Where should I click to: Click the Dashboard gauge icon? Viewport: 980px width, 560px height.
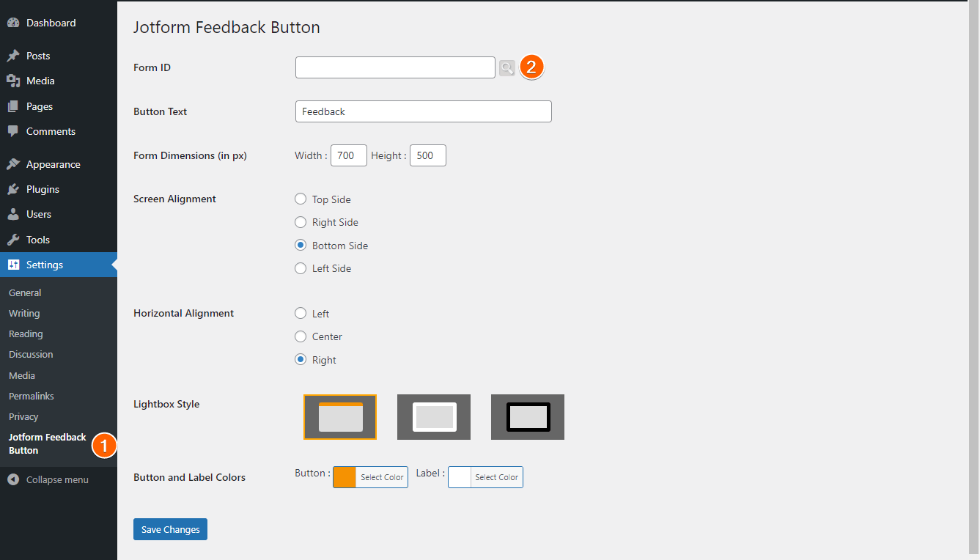pyautogui.click(x=13, y=23)
